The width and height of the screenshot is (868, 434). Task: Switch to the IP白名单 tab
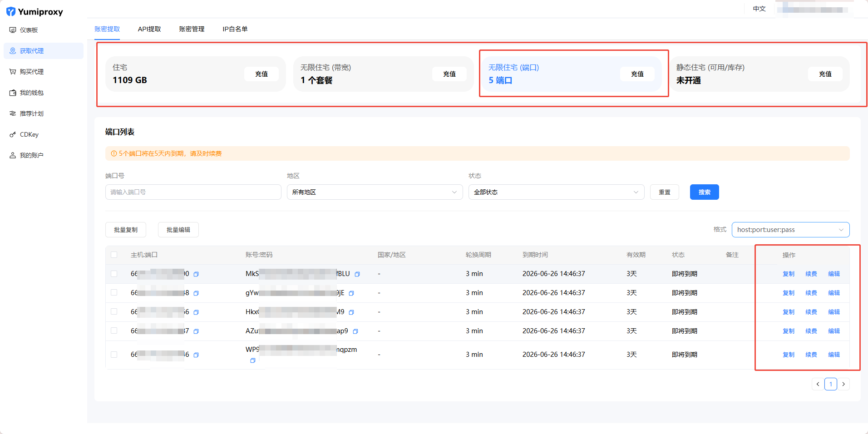click(235, 29)
